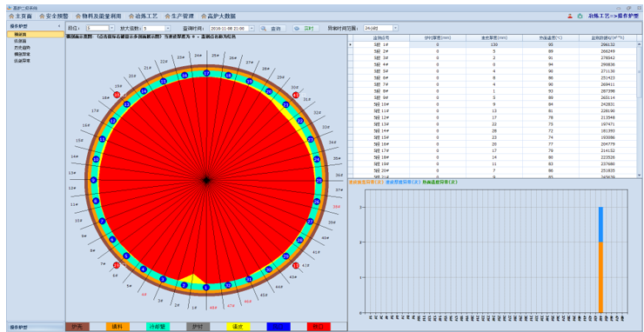Click the orange 填料 legend swatch
This screenshot has height=332, width=644.
tap(117, 327)
